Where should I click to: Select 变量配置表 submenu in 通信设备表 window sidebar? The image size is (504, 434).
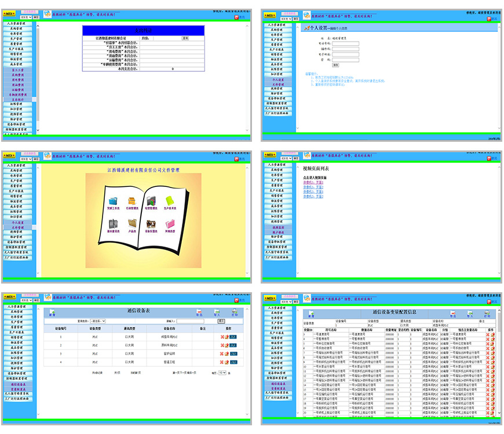click(18, 389)
